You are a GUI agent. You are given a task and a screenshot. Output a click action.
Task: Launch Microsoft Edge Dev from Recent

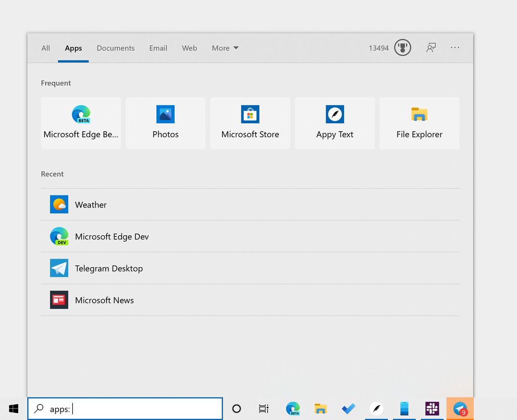tap(59, 236)
